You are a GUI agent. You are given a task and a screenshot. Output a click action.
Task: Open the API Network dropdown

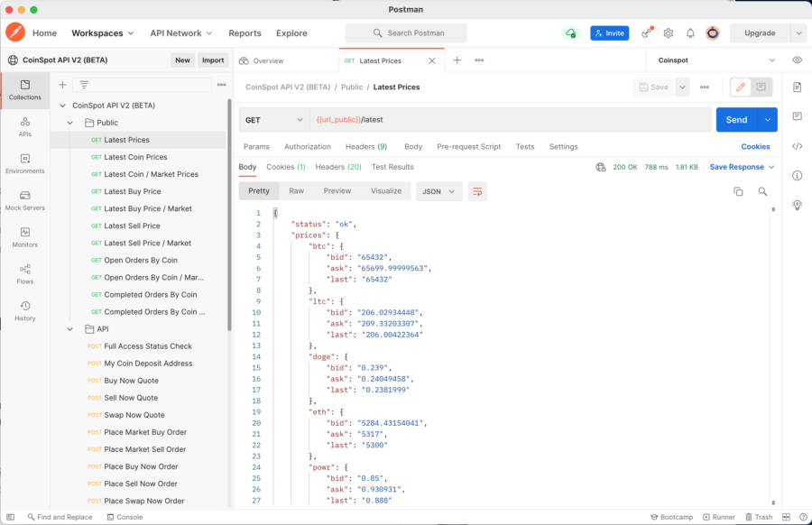(181, 33)
